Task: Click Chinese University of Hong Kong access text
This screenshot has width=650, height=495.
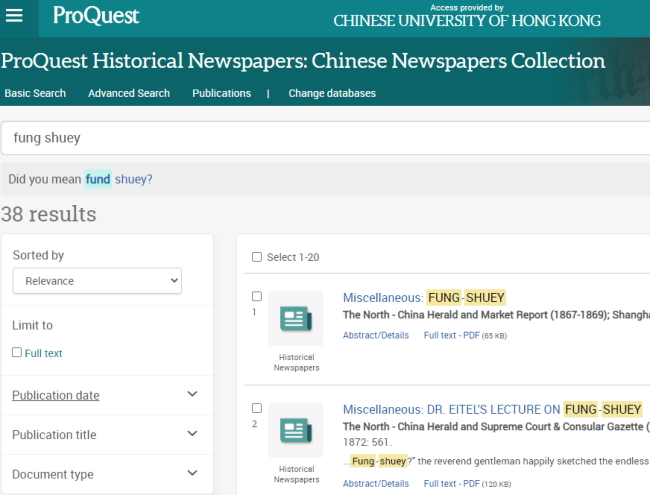Action: [x=467, y=21]
